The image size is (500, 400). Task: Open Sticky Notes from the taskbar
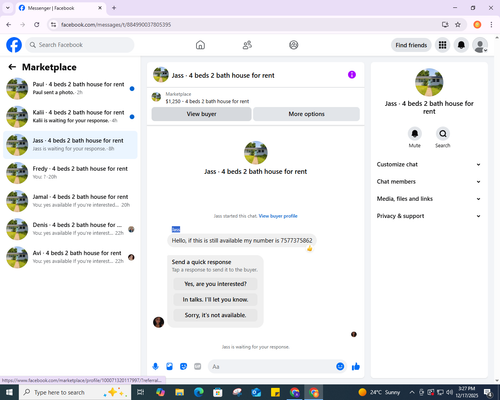(275, 392)
